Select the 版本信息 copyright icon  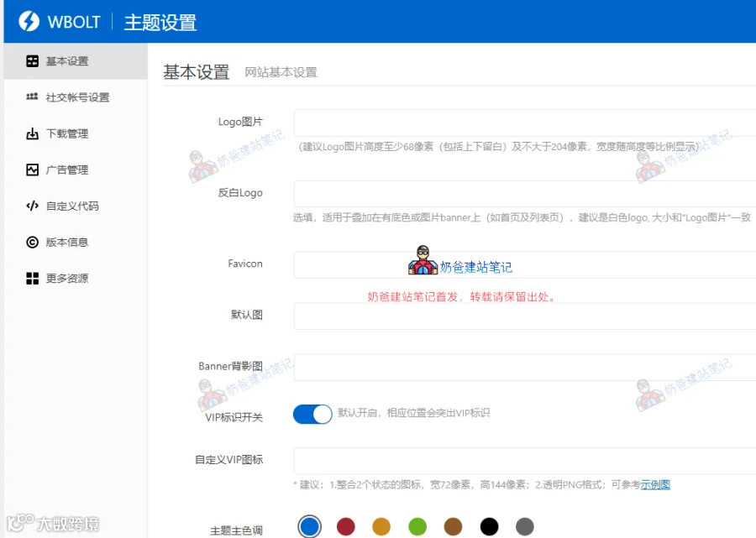coord(32,243)
